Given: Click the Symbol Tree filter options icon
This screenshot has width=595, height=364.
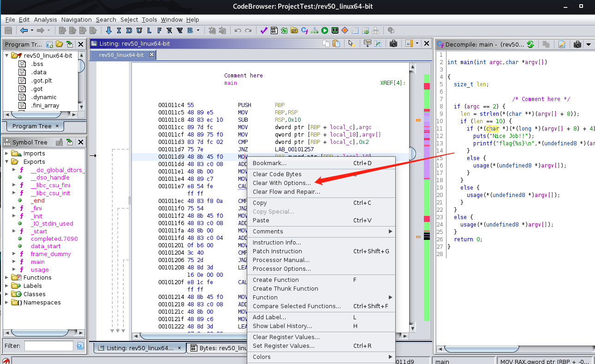Looking at the screenshot, I should [x=80, y=346].
